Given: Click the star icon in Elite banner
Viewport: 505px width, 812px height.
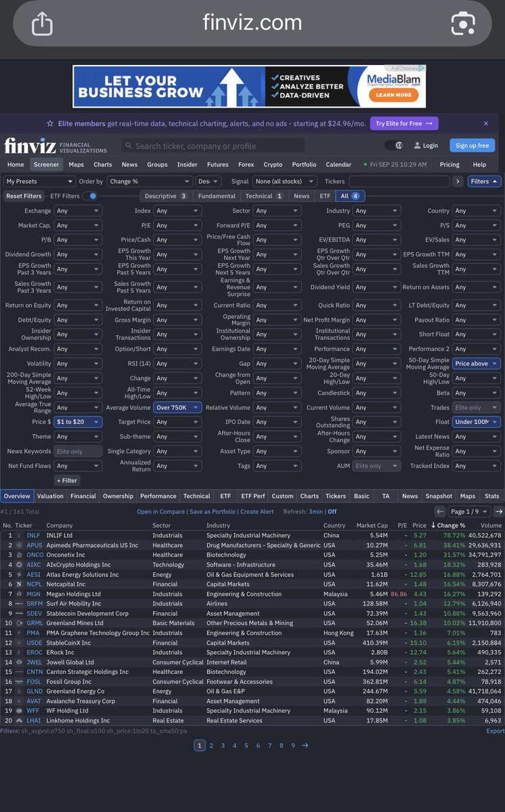Looking at the screenshot, I should tap(50, 123).
